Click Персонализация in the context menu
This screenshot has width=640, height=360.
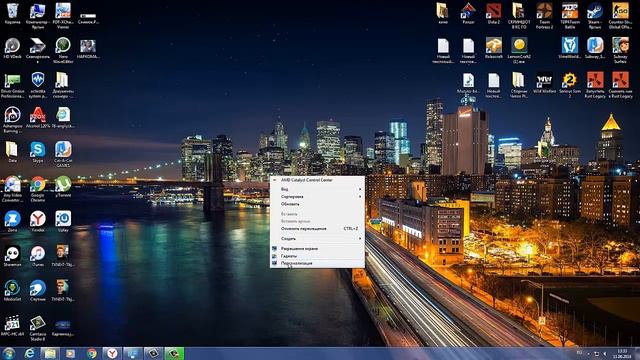(x=317, y=263)
